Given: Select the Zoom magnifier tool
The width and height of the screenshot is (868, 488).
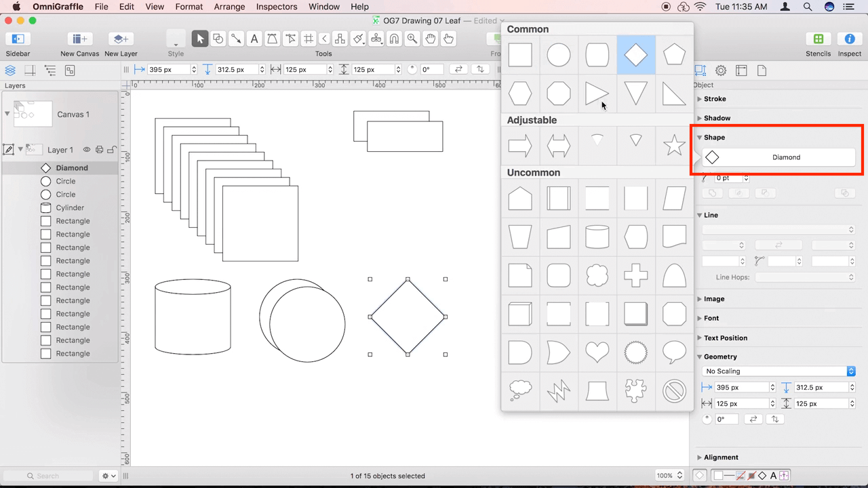Looking at the screenshot, I should (x=412, y=39).
